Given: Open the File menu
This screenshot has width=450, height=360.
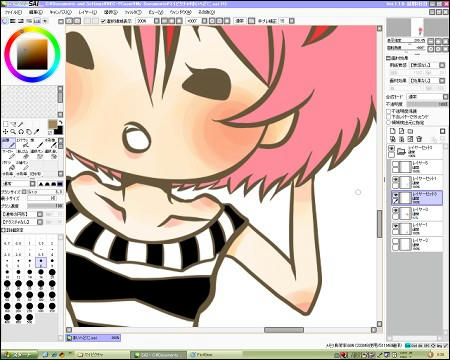Looking at the screenshot, I should 13,12.
